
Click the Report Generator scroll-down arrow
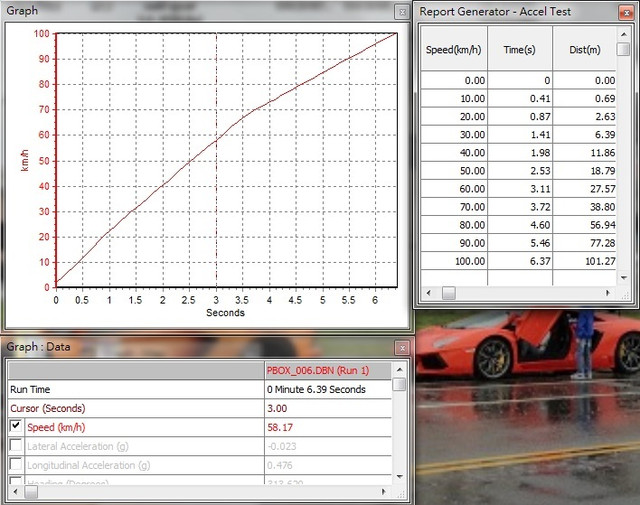(624, 278)
